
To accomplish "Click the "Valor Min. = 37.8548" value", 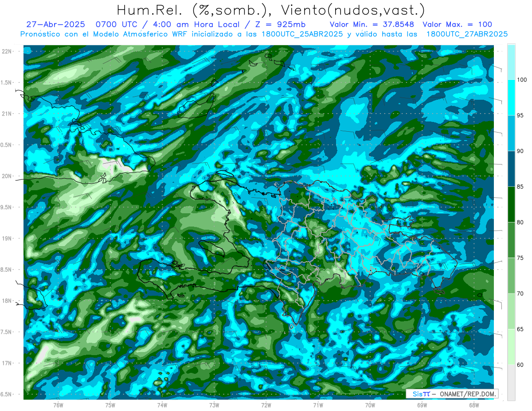I will pos(373,24).
